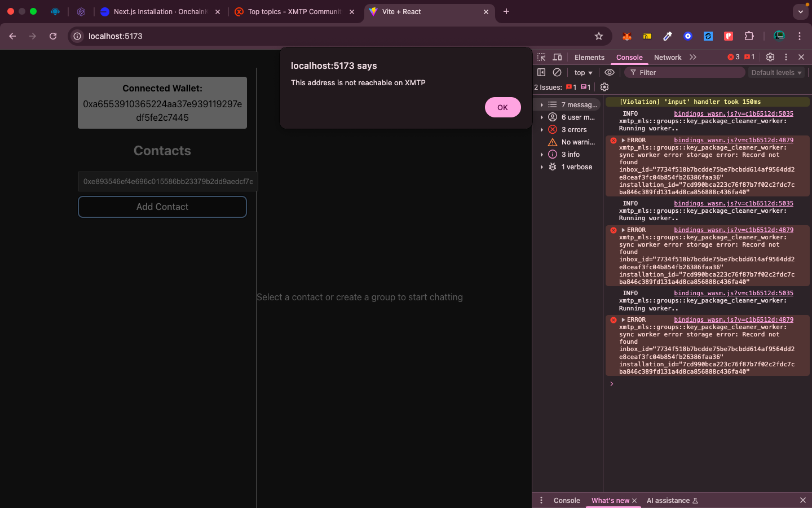Viewport: 812px width, 508px height.
Task: Open live expression eye icon
Action: pyautogui.click(x=610, y=72)
